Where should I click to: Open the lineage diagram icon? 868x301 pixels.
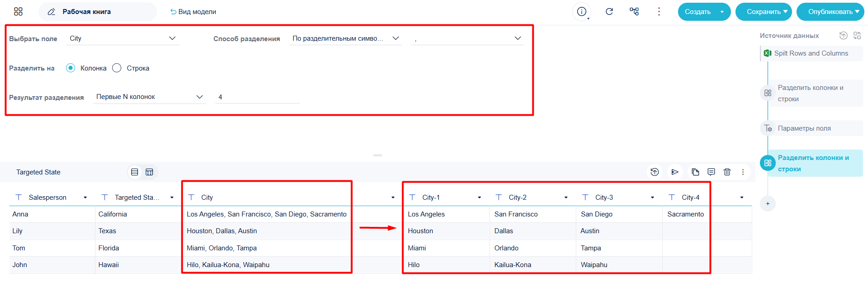pyautogui.click(x=634, y=12)
